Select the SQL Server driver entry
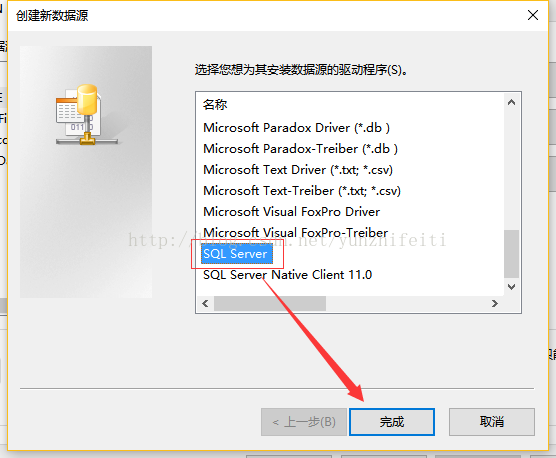This screenshot has height=458, width=556. tap(237, 254)
